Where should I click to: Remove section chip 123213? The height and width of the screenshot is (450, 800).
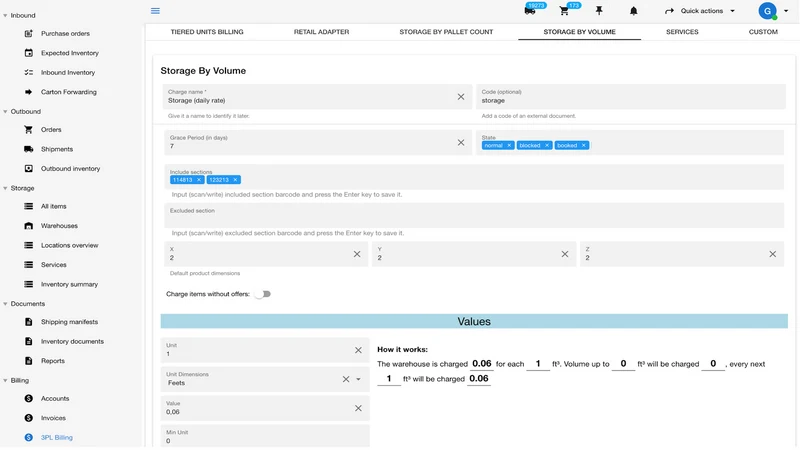tap(235, 180)
